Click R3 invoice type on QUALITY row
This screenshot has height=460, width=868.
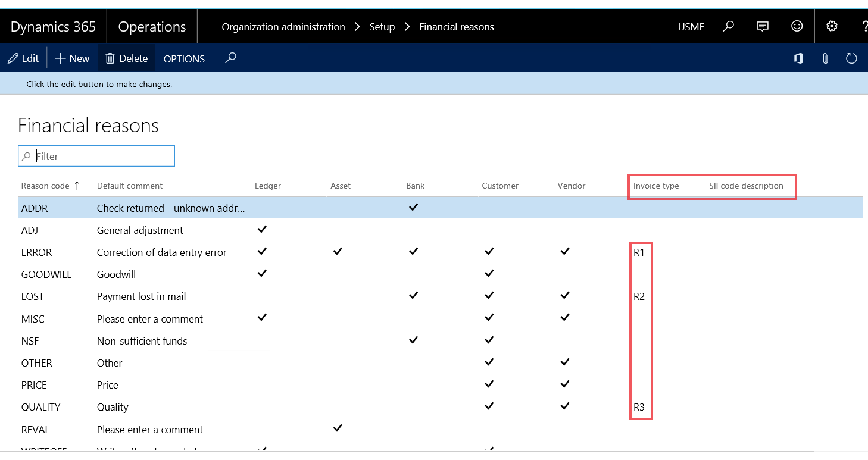click(639, 407)
